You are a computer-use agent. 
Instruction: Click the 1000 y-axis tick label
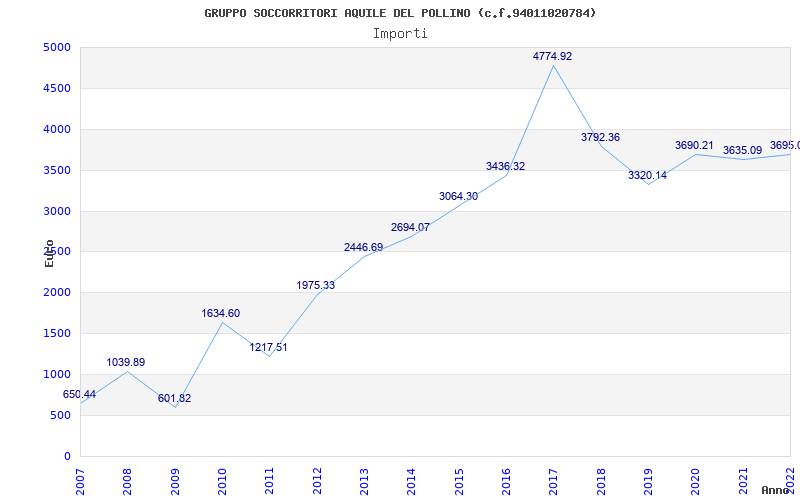point(56,374)
